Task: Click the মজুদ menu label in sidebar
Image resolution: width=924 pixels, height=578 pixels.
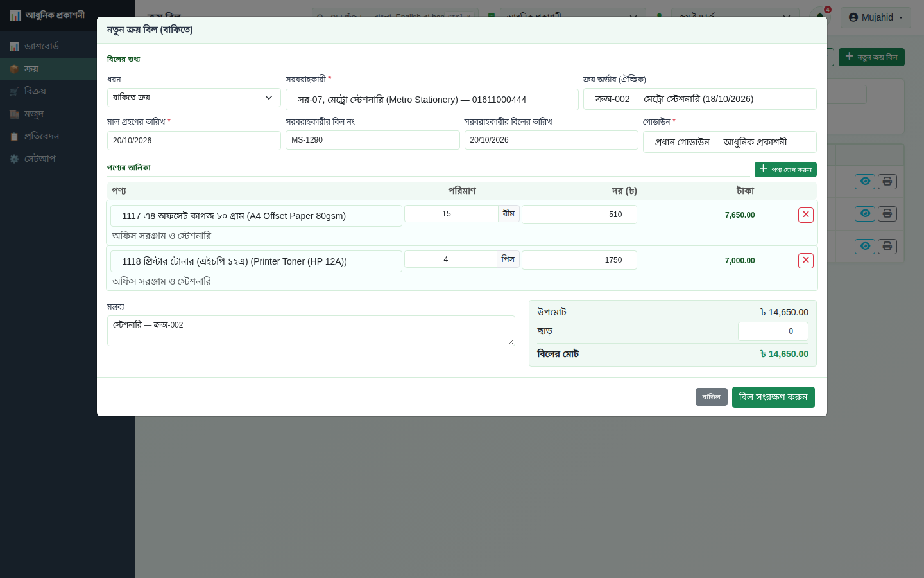Action: tap(34, 114)
